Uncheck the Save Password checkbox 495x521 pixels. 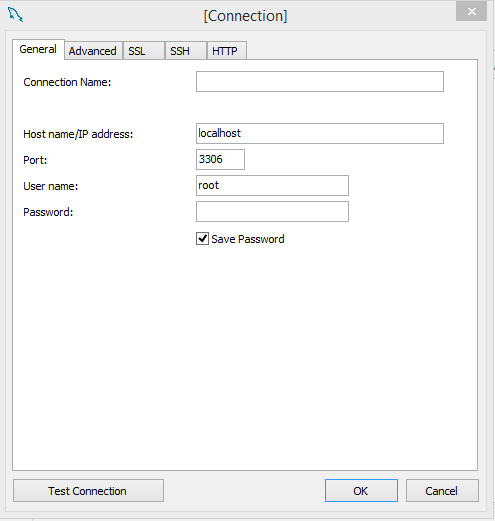(x=202, y=239)
